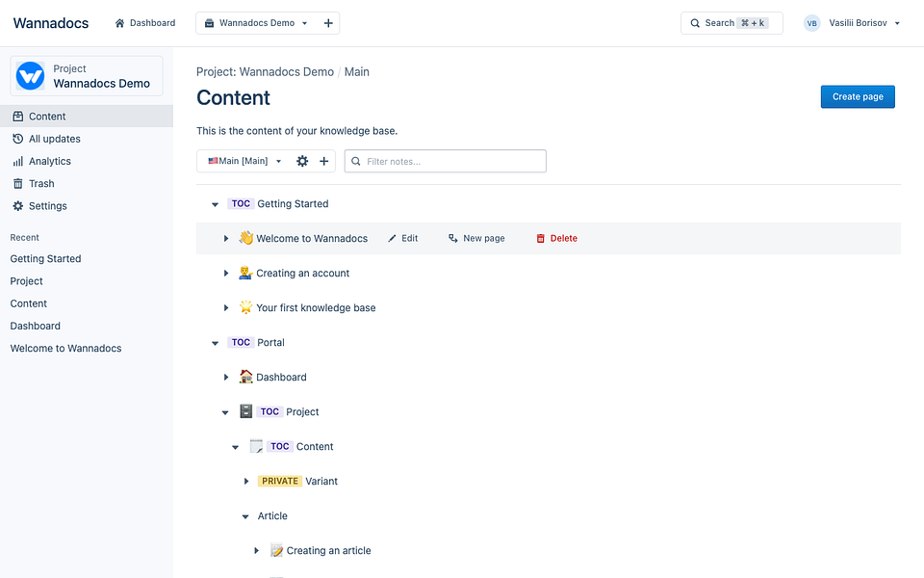Open recent item Welcome to Wannadocs
Screen dimensions: 924x578
pyautogui.click(x=66, y=348)
